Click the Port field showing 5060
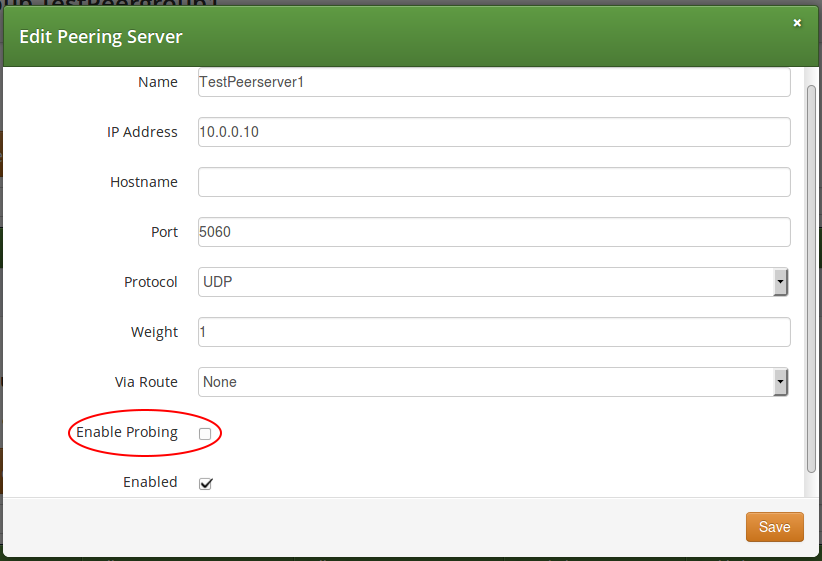The height and width of the screenshot is (561, 822). click(494, 232)
